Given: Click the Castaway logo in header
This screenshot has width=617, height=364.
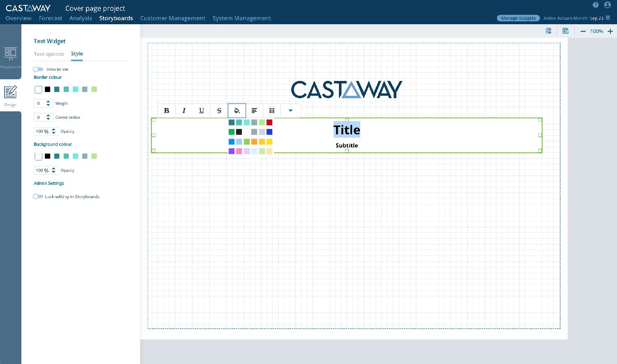Looking at the screenshot, I should coord(28,8).
